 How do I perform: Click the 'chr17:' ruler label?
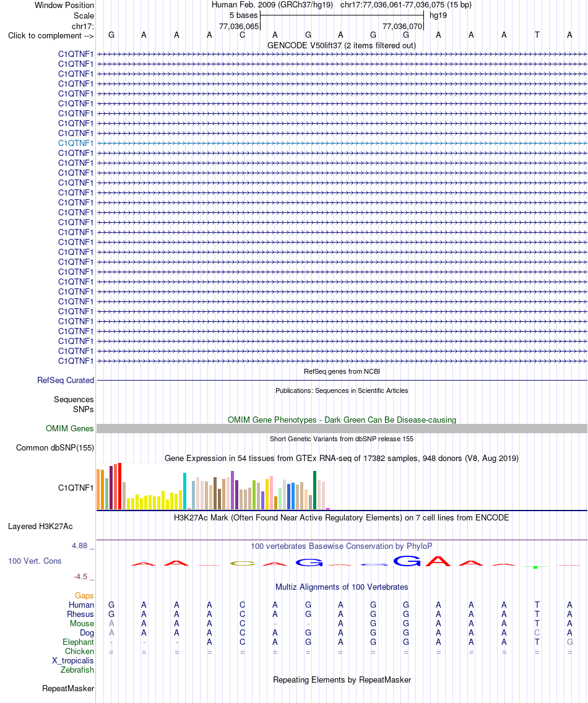[x=83, y=27]
